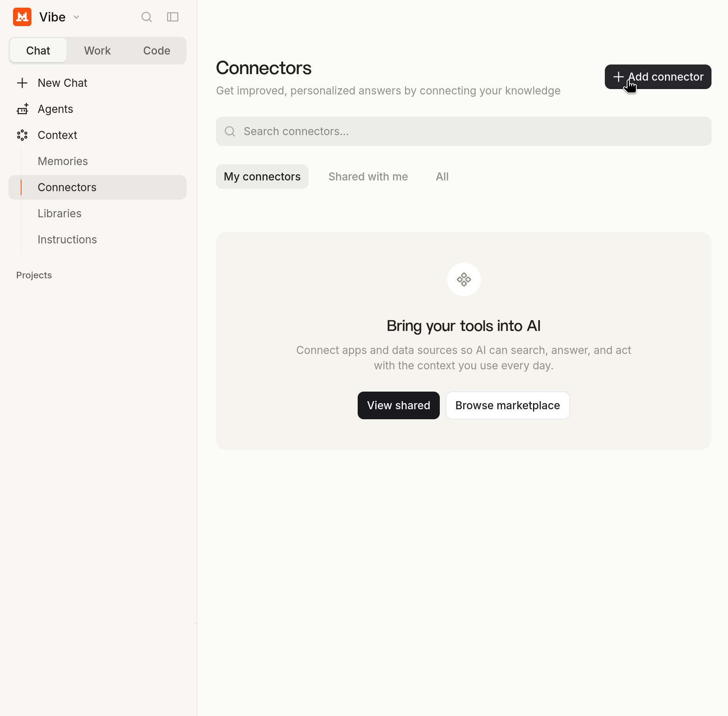The width and height of the screenshot is (728, 716).
Task: Open the Shared with me tab
Action: [368, 177]
